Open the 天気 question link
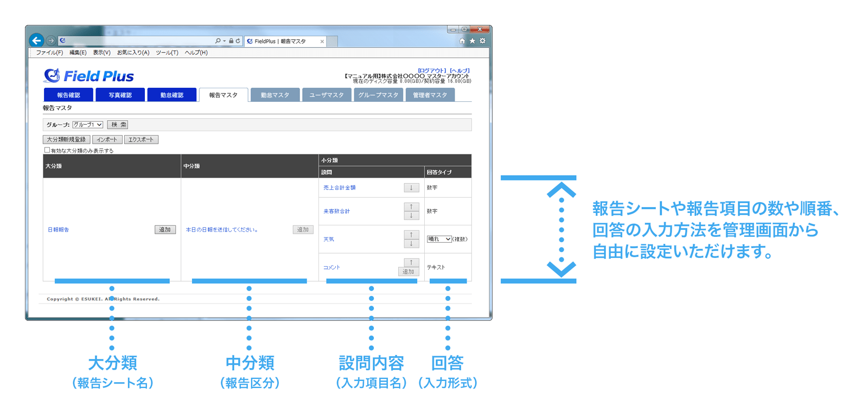868x413 pixels. point(329,240)
